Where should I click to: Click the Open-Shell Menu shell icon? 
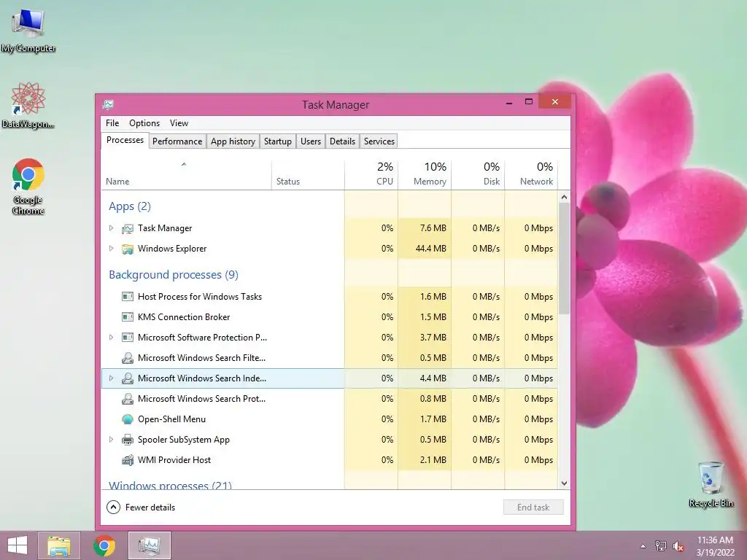[127, 419]
